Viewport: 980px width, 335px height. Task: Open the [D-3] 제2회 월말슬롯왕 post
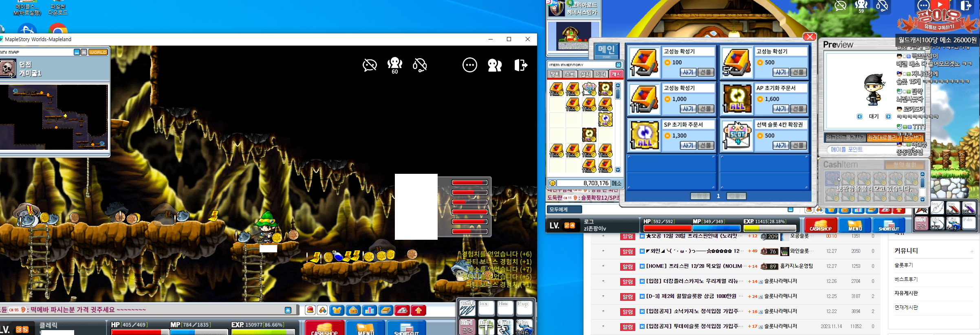point(694,296)
